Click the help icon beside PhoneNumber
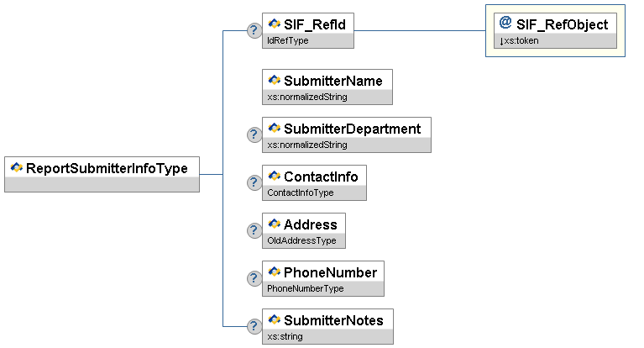The height and width of the screenshot is (348, 644). [x=254, y=278]
